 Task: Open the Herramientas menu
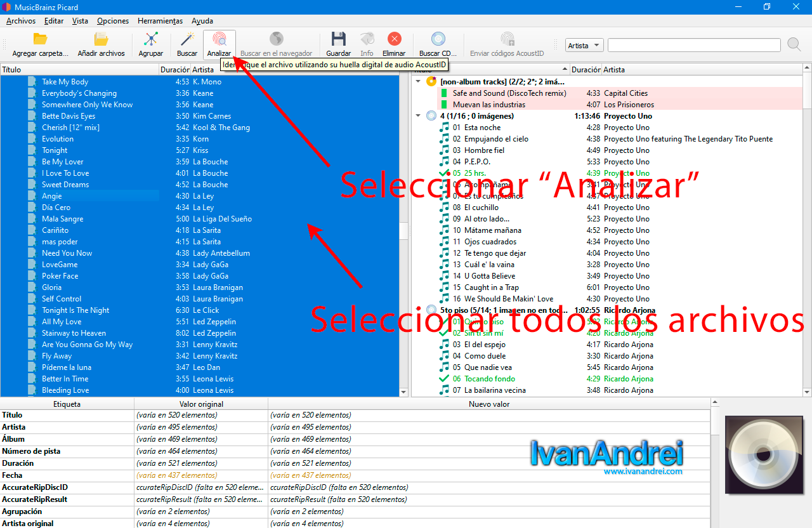coord(160,21)
